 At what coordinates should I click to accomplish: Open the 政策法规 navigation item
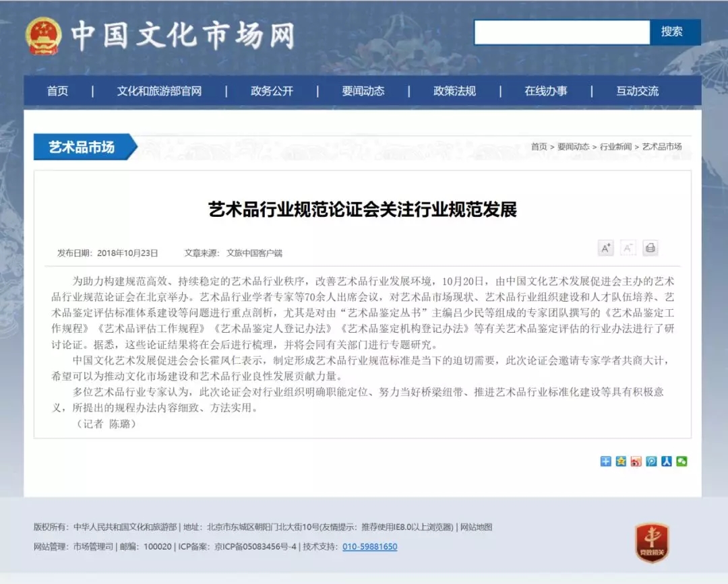pyautogui.click(x=454, y=91)
